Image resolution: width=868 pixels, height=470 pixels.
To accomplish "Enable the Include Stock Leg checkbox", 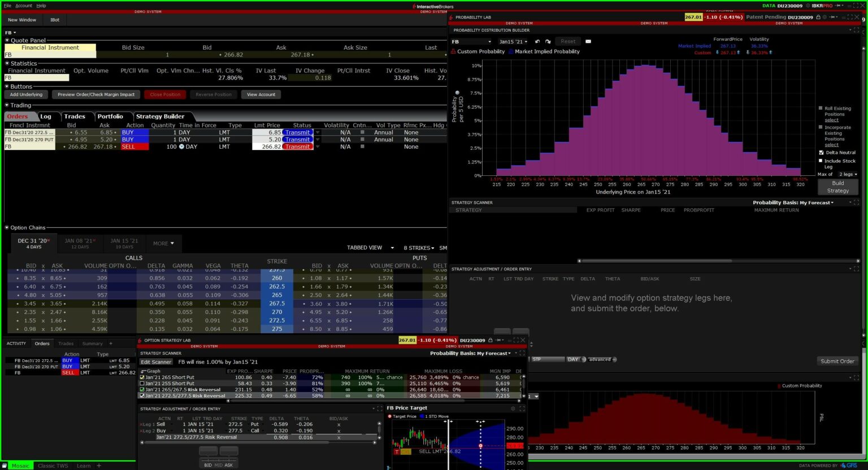I will click(x=822, y=161).
